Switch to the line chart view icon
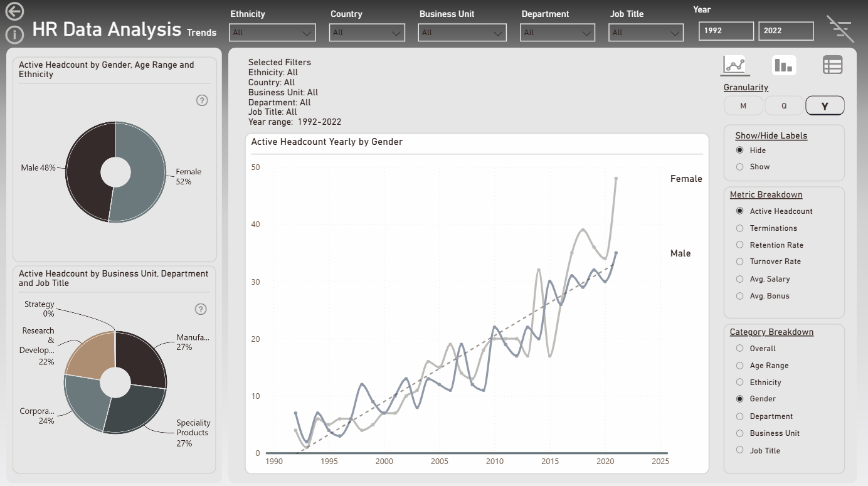868x486 pixels. tap(734, 65)
